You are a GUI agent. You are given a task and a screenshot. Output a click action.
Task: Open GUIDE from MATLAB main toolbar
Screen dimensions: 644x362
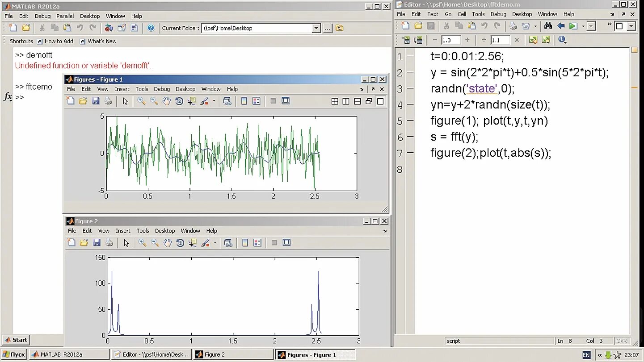121,28
